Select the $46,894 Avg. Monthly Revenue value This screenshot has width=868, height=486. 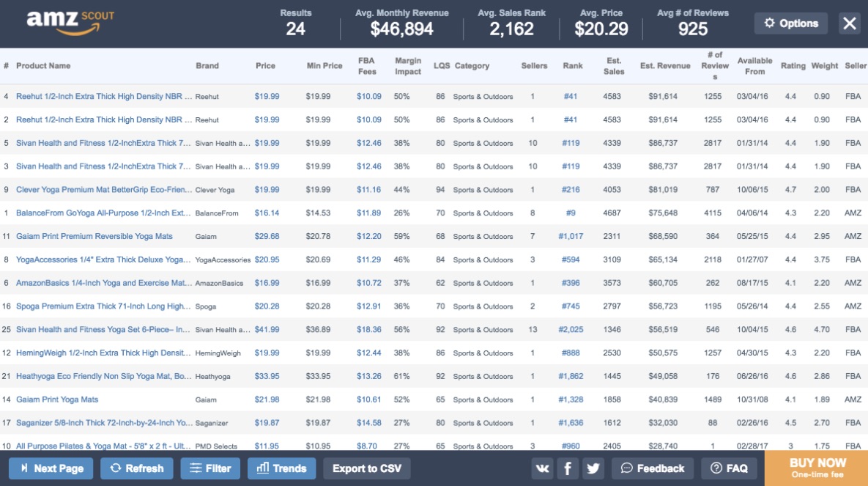click(402, 29)
